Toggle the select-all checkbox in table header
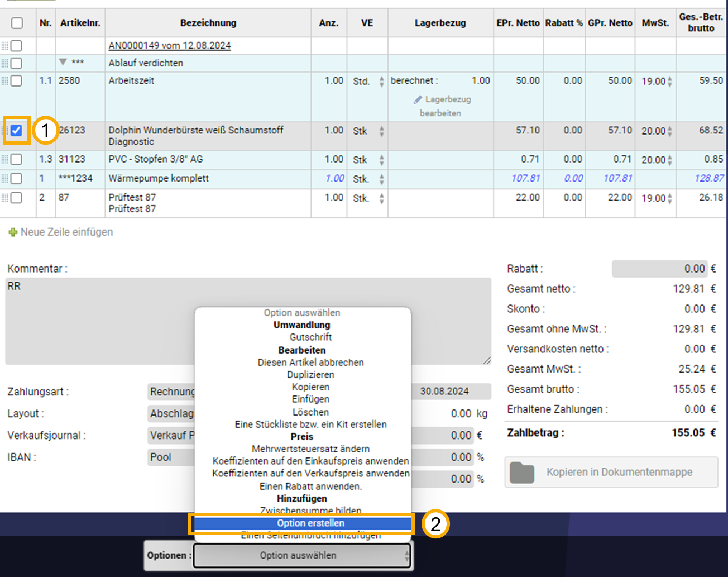This screenshot has width=728, height=577. click(17, 23)
